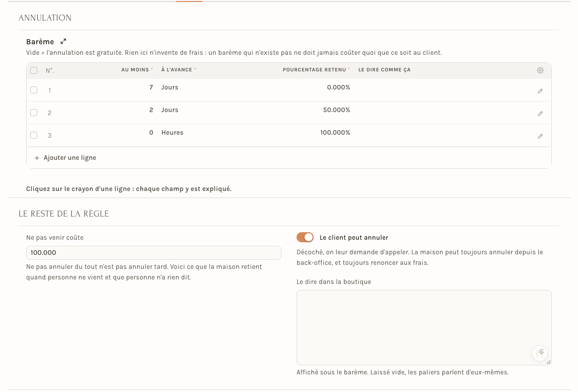Click the 'Ne pas venir coûte' input field
The image size is (578, 392).
tap(154, 253)
